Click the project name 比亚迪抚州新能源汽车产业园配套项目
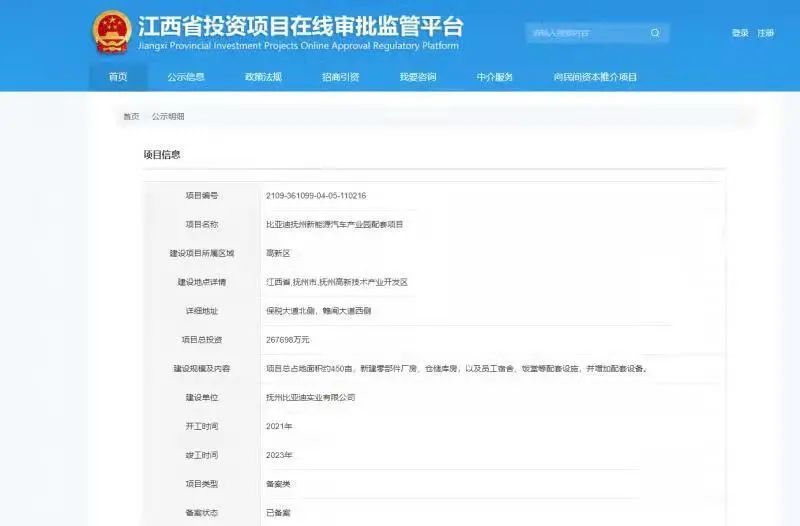800x526 pixels. pos(335,225)
